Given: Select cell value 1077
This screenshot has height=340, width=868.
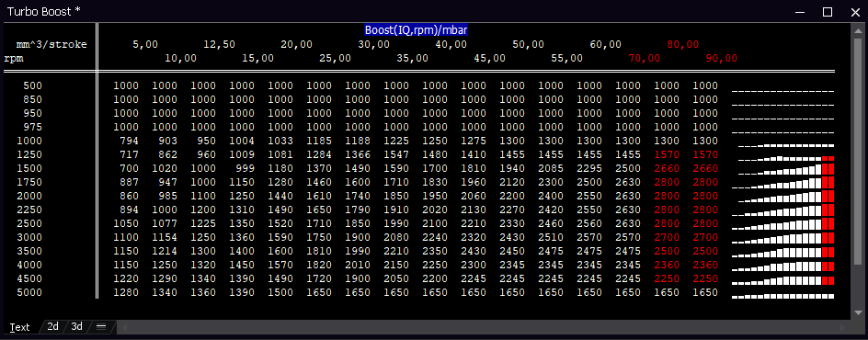Looking at the screenshot, I should tap(165, 224).
